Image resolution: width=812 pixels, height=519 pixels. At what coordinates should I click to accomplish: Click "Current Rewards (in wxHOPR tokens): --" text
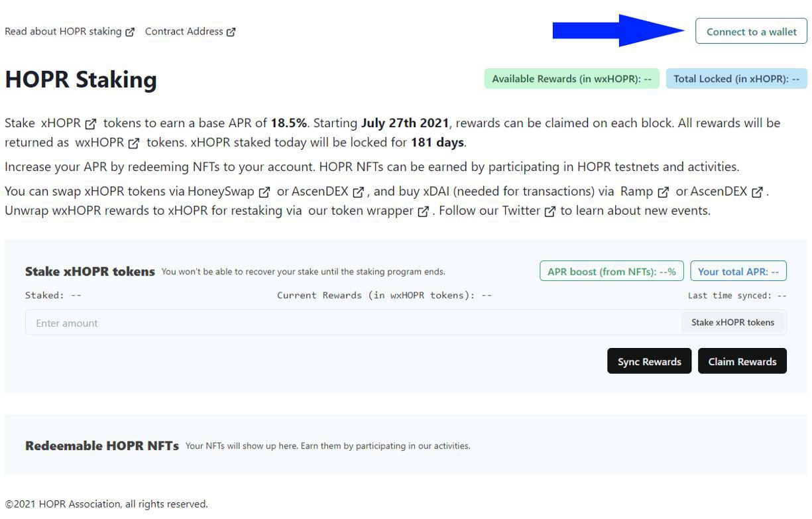[384, 296]
